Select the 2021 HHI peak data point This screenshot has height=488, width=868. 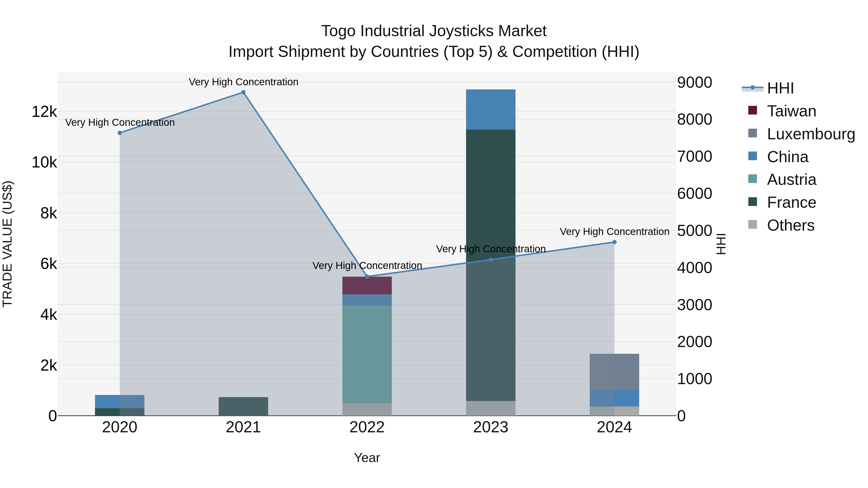pos(243,92)
